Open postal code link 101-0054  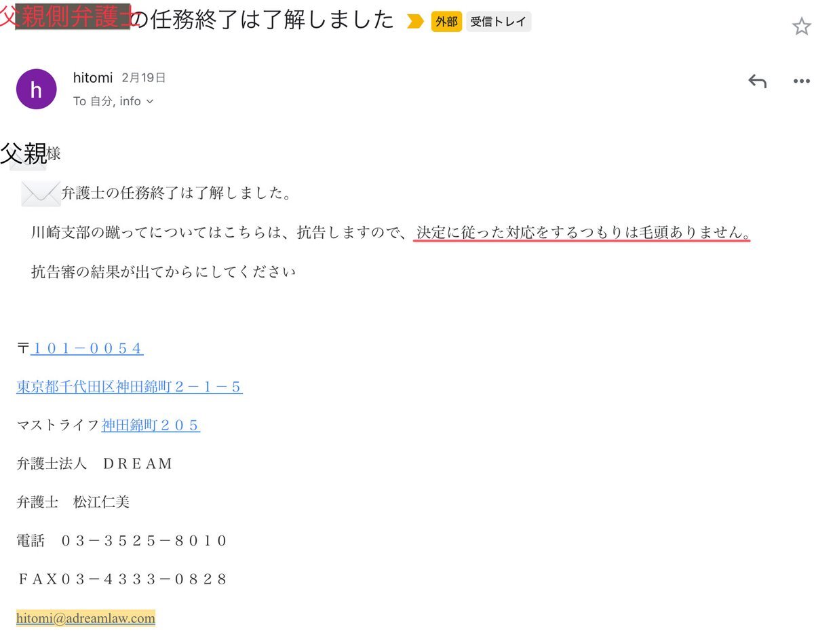click(87, 349)
